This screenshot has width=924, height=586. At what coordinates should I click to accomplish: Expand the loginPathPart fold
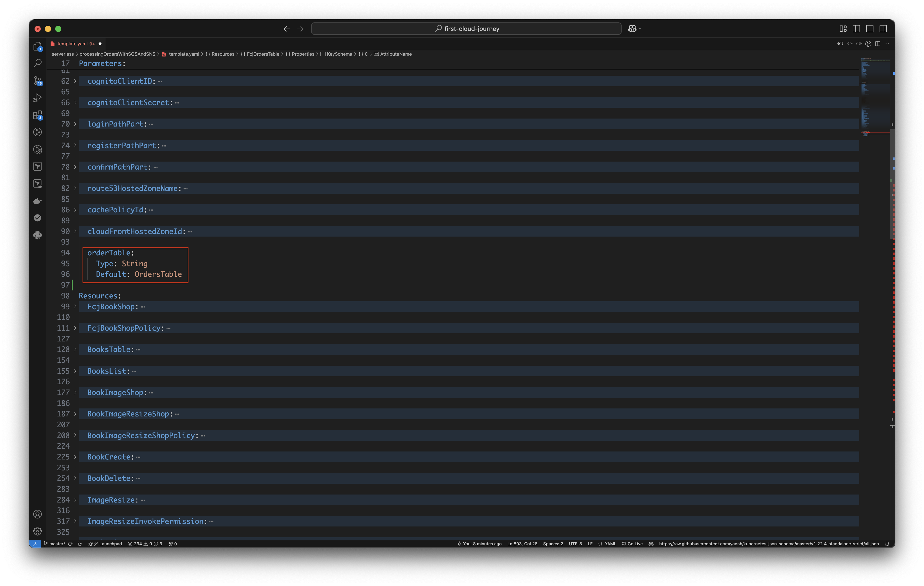(x=75, y=124)
